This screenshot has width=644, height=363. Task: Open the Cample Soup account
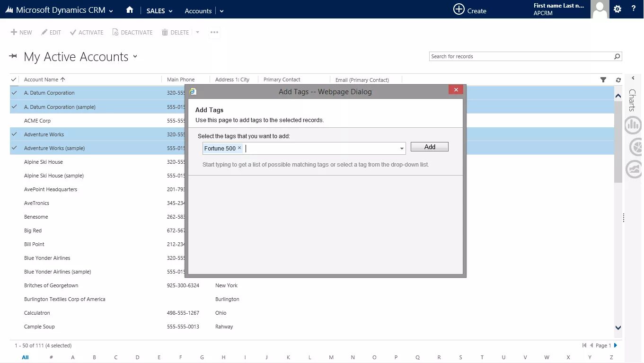[39, 327]
